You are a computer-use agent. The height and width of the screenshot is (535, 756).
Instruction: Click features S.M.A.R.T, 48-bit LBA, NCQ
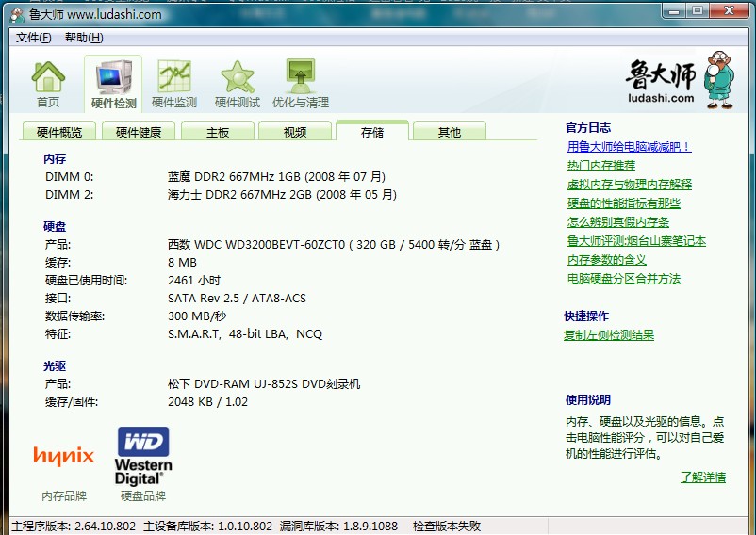pos(245,333)
